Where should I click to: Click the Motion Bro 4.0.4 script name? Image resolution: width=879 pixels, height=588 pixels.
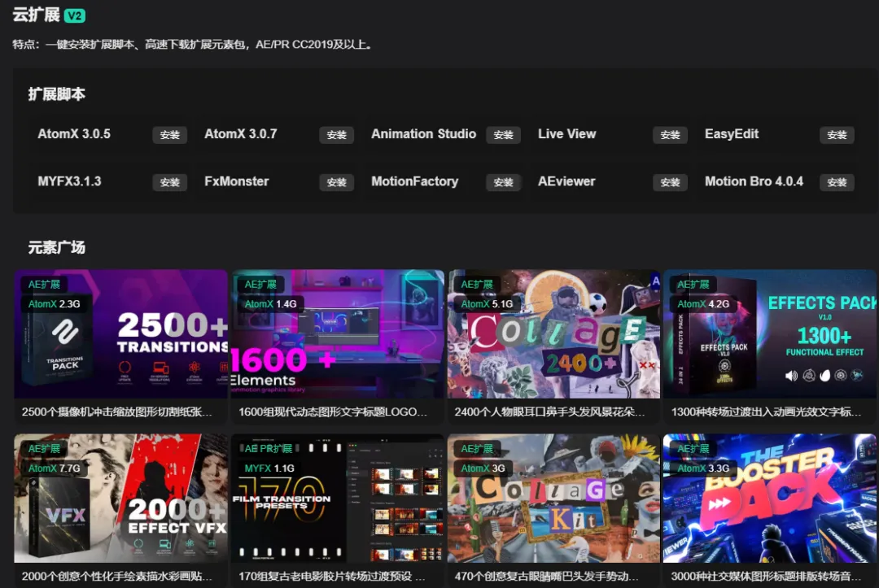pos(754,182)
